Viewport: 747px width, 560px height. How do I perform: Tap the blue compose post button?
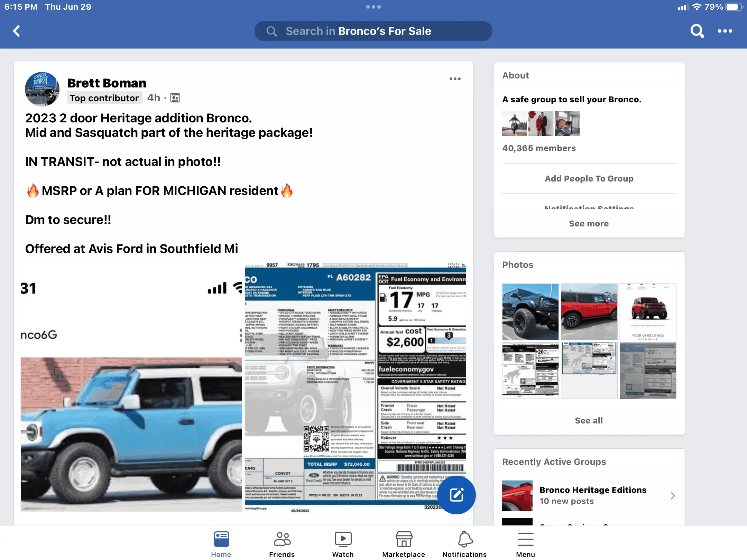click(x=456, y=495)
